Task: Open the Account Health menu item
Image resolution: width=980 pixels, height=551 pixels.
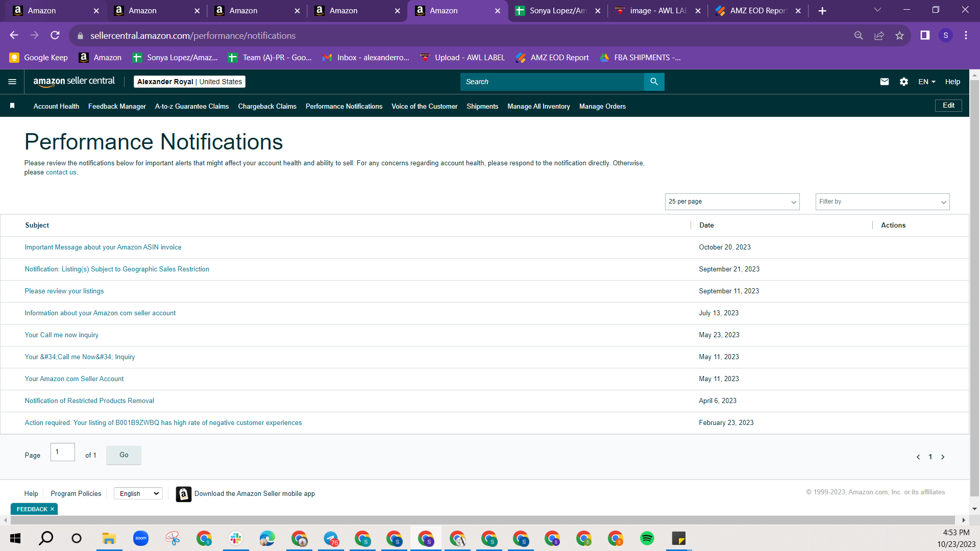Action: coord(56,106)
